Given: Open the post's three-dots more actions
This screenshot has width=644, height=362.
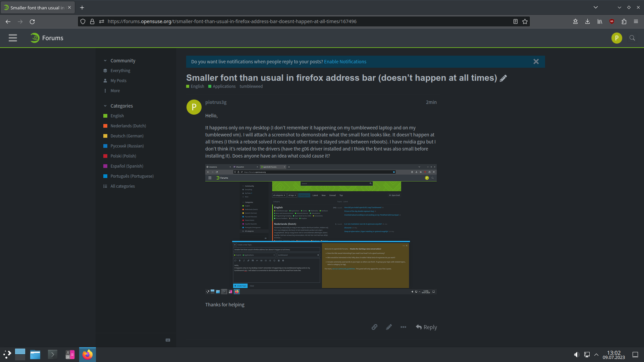Looking at the screenshot, I should click(403, 327).
